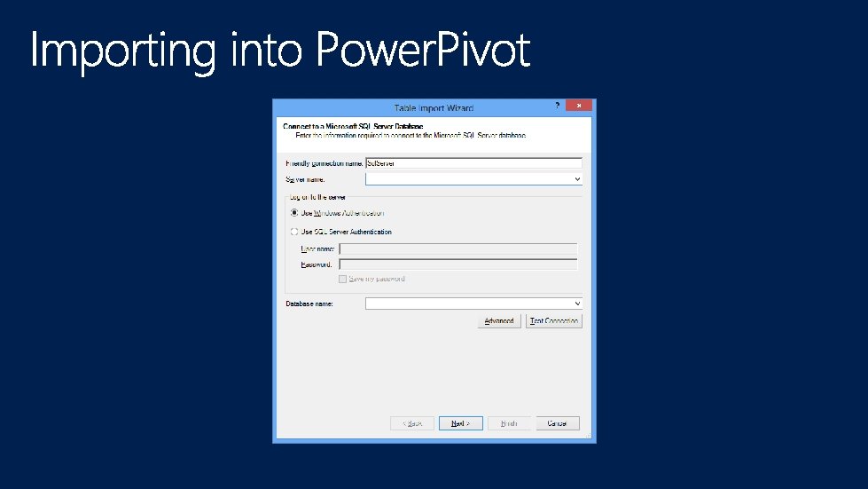The width and height of the screenshot is (868, 489).
Task: Click the Test Connection button
Action: coord(553,321)
